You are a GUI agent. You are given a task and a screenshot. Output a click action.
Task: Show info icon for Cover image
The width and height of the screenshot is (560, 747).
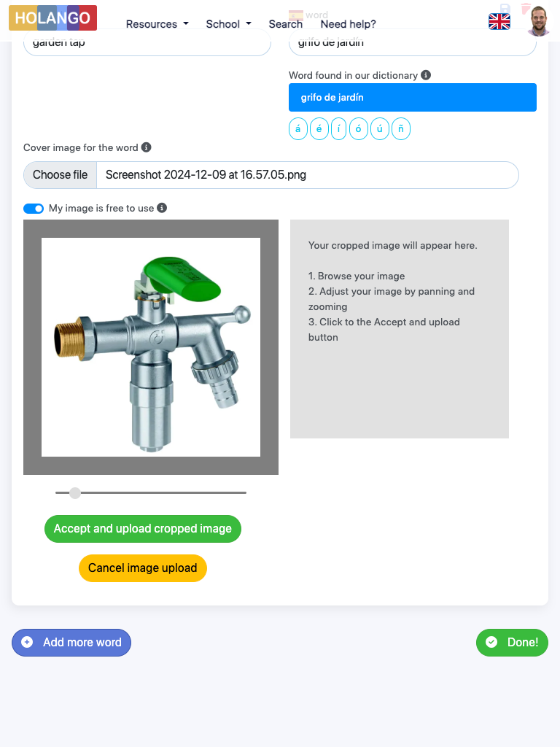click(146, 147)
